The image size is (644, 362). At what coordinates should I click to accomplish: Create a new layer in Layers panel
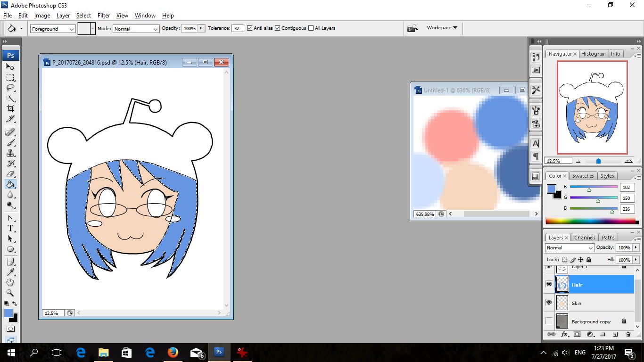tap(615, 334)
